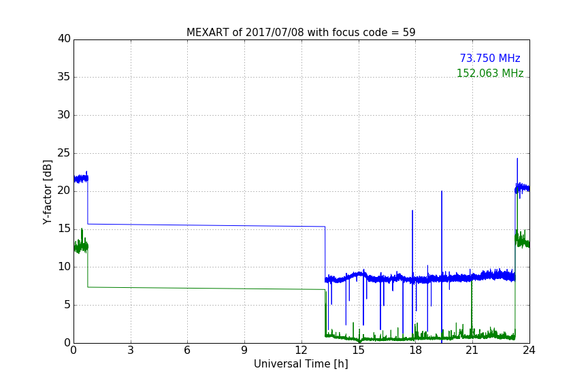Click the x-axis tick label '6'
The image size is (588, 392).
[187, 350]
